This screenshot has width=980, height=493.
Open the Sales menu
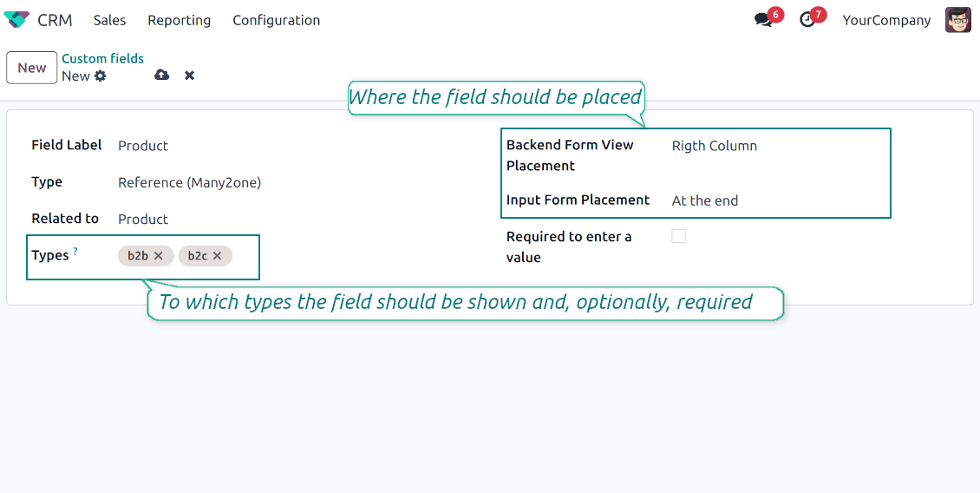[109, 20]
